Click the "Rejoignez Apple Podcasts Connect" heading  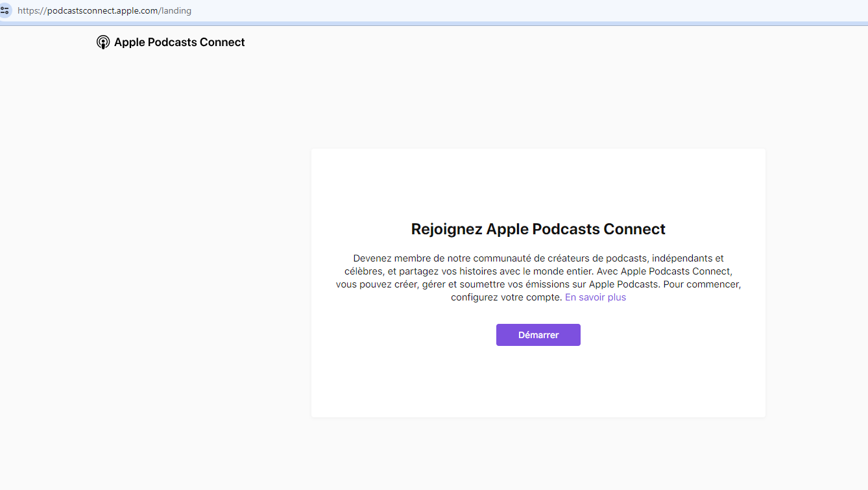click(538, 229)
